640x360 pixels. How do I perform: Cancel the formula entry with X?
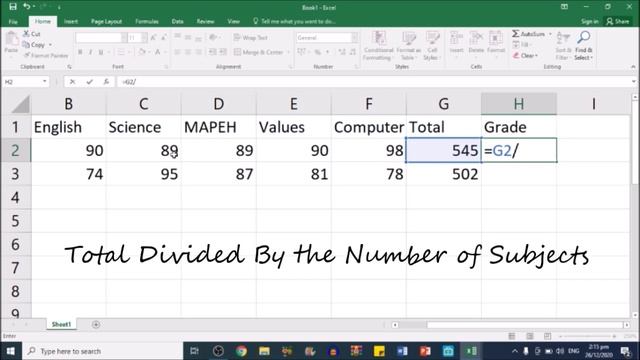72,82
